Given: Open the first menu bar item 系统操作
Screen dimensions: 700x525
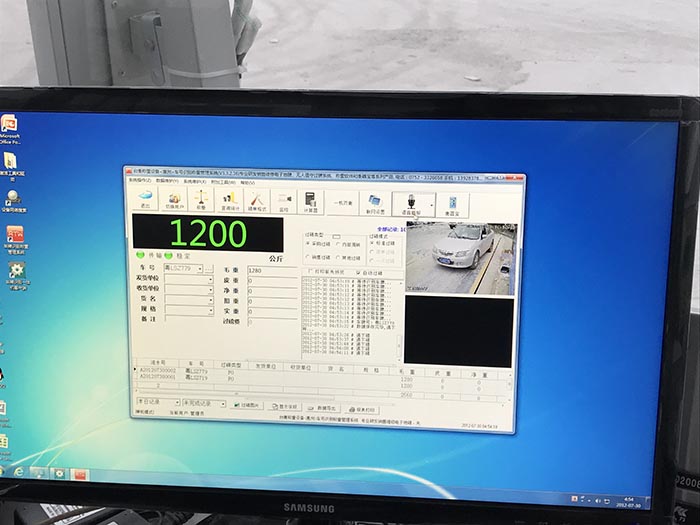Looking at the screenshot, I should [x=140, y=180].
